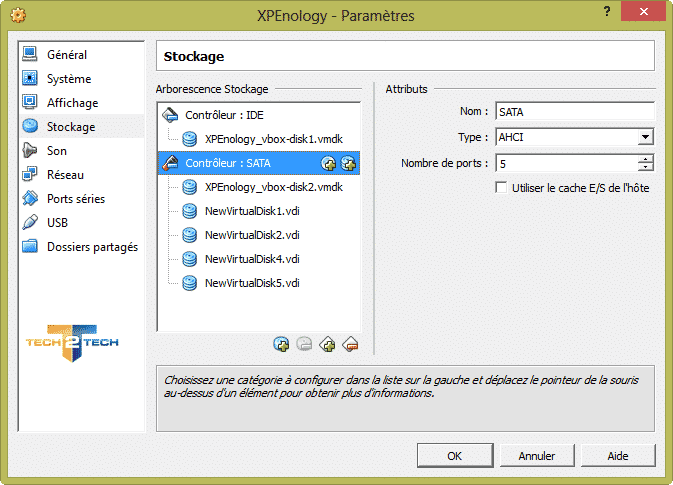
Task: Click the title bar question mark help
Action: (x=607, y=11)
